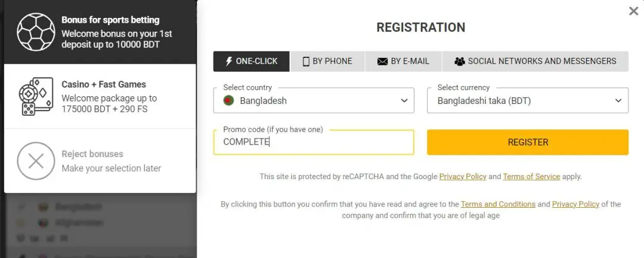The image size is (644, 258).
Task: Click the envelope icon on By E-mail tab
Action: coord(382,62)
